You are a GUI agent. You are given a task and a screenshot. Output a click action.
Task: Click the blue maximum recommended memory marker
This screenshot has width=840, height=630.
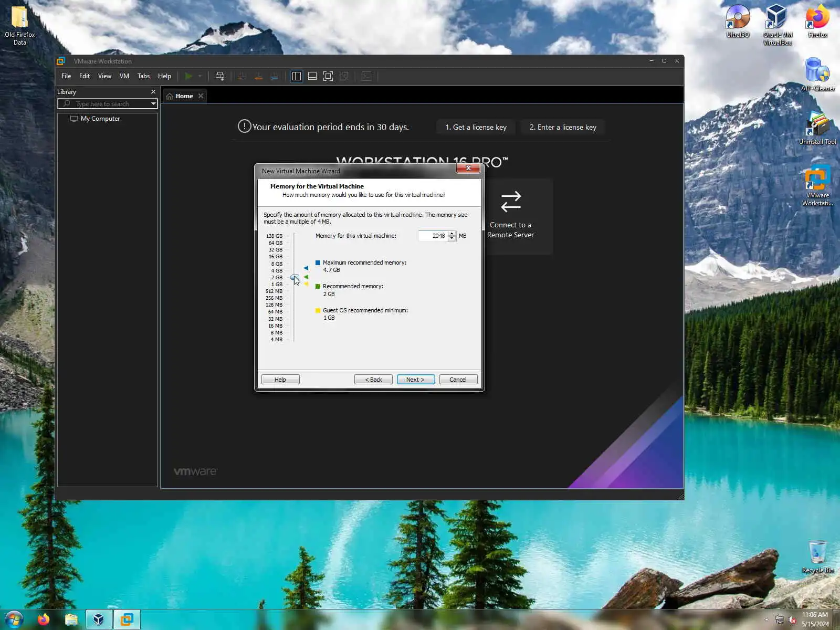coord(306,268)
